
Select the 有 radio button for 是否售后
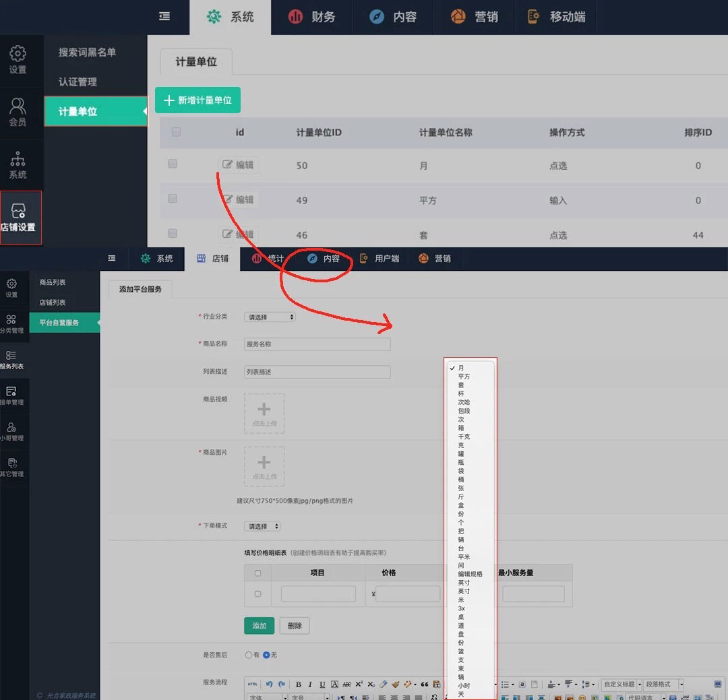coord(249,655)
